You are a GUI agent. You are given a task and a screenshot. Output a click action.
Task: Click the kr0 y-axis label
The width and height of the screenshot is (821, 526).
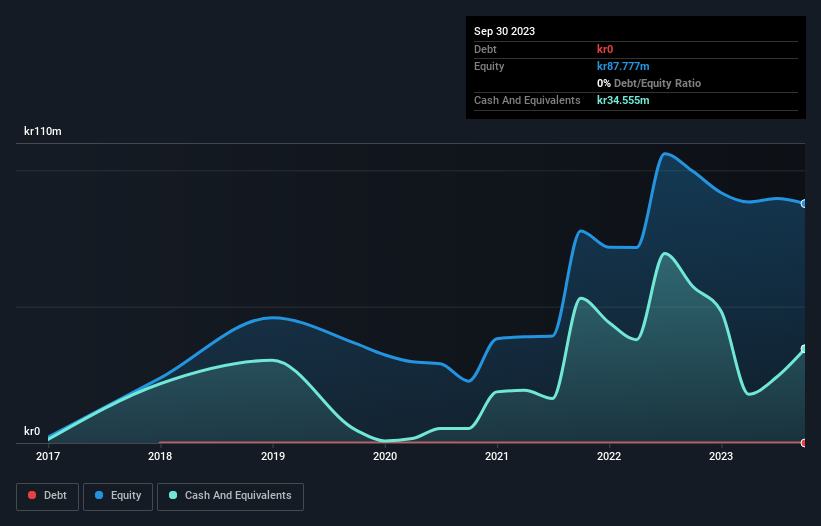point(32,431)
